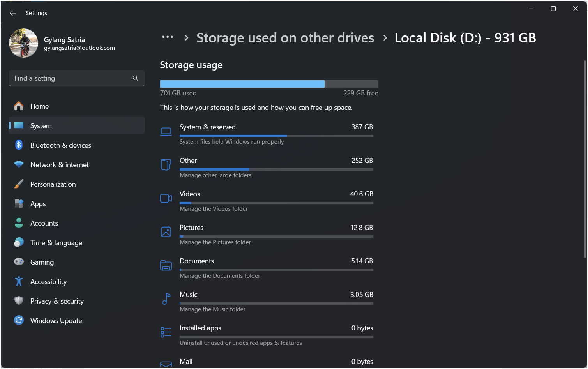
Task: Click the 387 GB size value
Action: tap(362, 127)
